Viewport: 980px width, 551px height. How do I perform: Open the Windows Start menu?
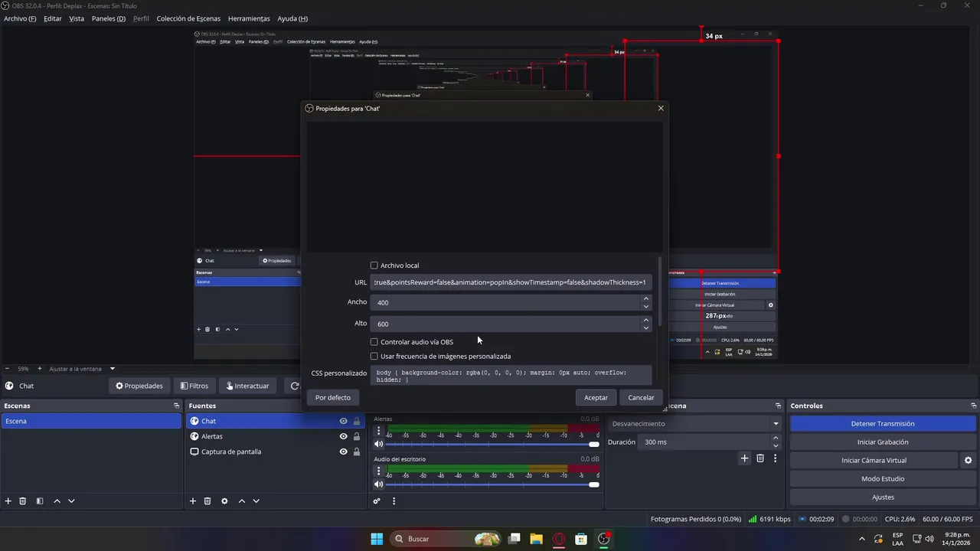pos(377,539)
